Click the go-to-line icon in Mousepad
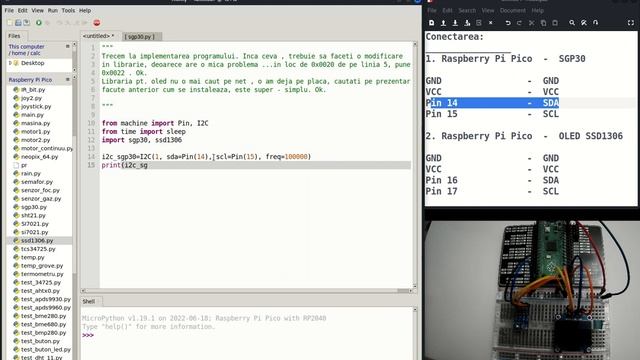The height and width of the screenshot is (360, 640). click(596, 23)
